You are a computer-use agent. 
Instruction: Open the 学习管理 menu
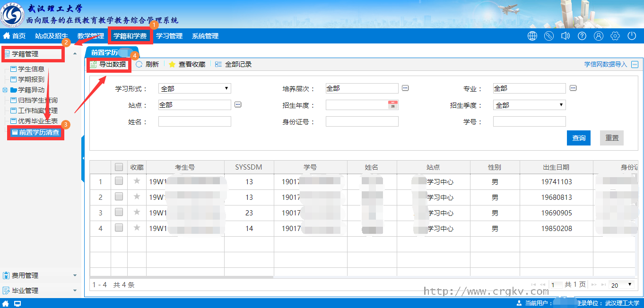tap(169, 36)
